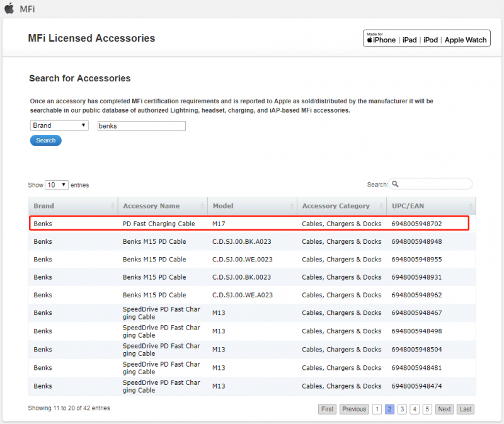The width and height of the screenshot is (504, 424).
Task: Open the Show entries count dropdown
Action: 57,185
